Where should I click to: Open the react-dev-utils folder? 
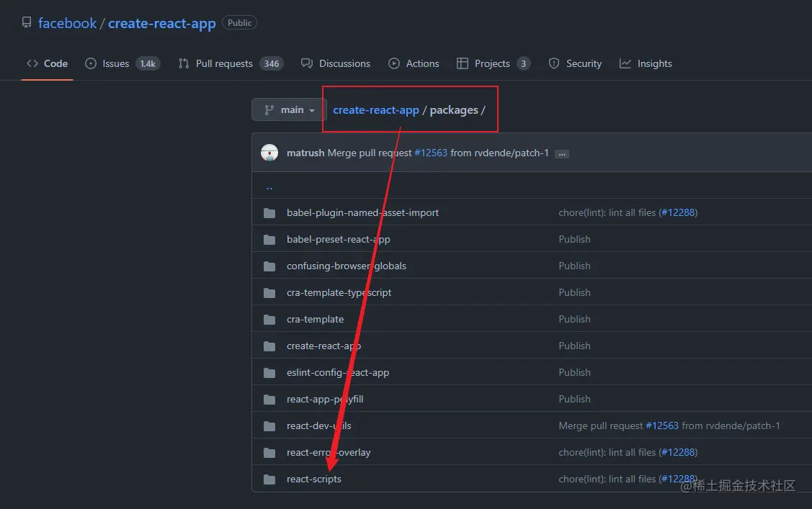[x=318, y=425]
